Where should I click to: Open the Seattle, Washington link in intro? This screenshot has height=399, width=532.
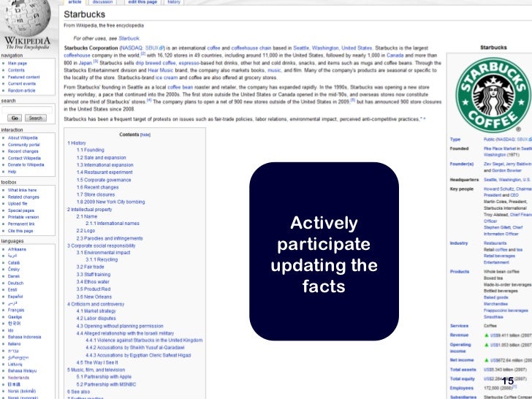[x=316, y=48]
